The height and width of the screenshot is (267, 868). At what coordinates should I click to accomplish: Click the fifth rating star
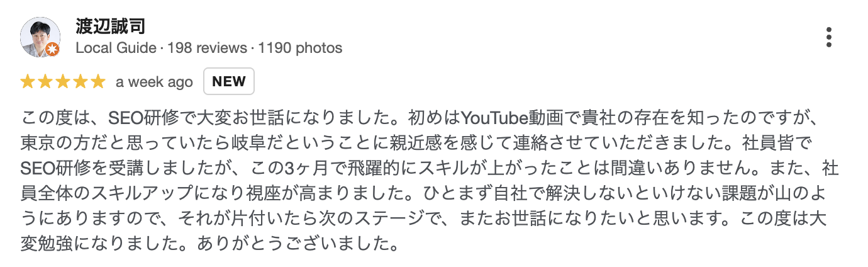pyautogui.click(x=97, y=82)
